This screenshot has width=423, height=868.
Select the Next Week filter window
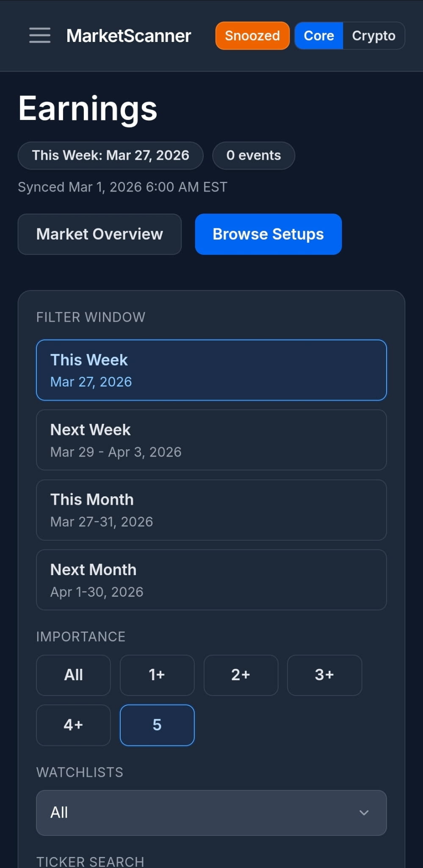click(211, 440)
